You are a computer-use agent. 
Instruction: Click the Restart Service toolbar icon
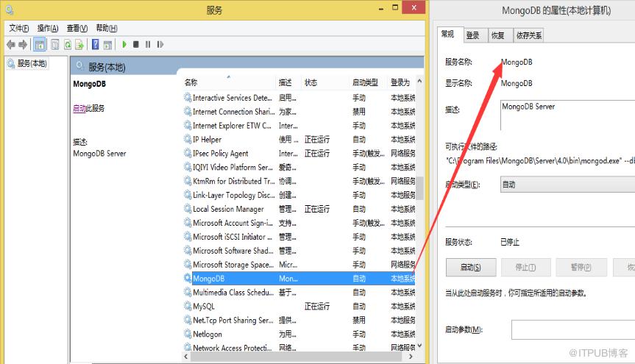click(160, 44)
